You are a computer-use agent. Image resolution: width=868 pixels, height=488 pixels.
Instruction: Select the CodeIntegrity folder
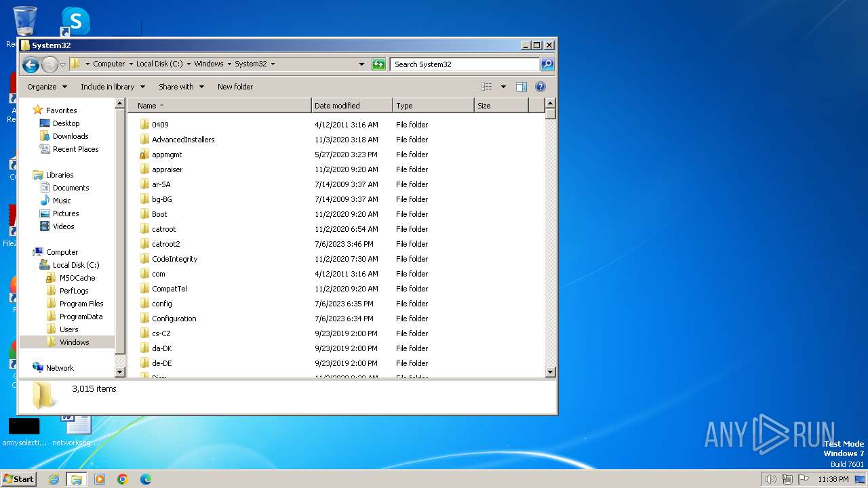[174, 259]
